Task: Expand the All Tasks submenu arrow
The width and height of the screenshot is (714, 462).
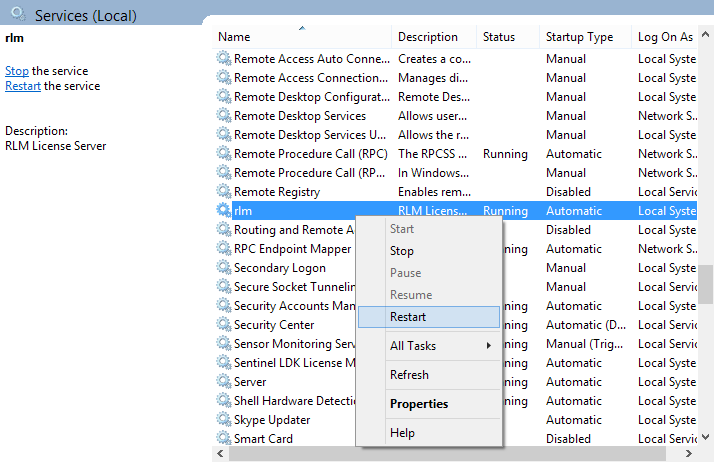Action: [489, 346]
